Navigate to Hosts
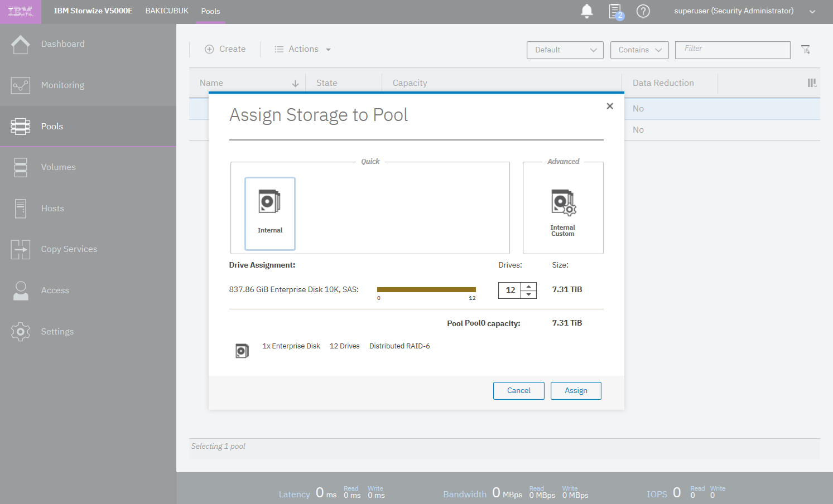The height and width of the screenshot is (504, 833). tap(52, 209)
